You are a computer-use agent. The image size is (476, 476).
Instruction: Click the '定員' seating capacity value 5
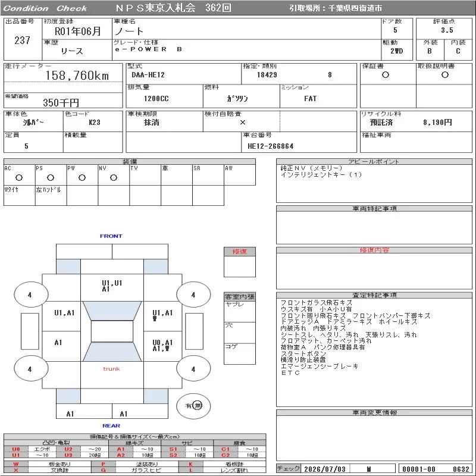[x=26, y=146]
